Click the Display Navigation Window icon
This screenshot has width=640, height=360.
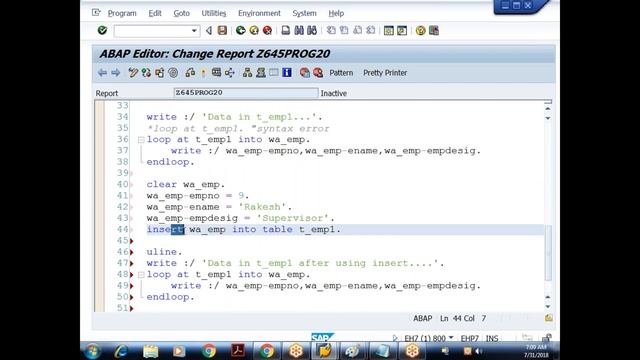[260, 73]
